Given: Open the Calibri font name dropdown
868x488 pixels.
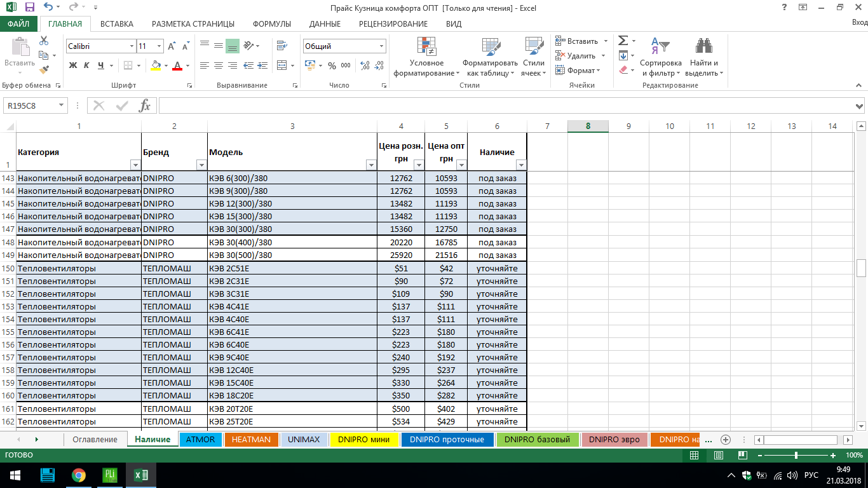Looking at the screenshot, I should (x=132, y=46).
